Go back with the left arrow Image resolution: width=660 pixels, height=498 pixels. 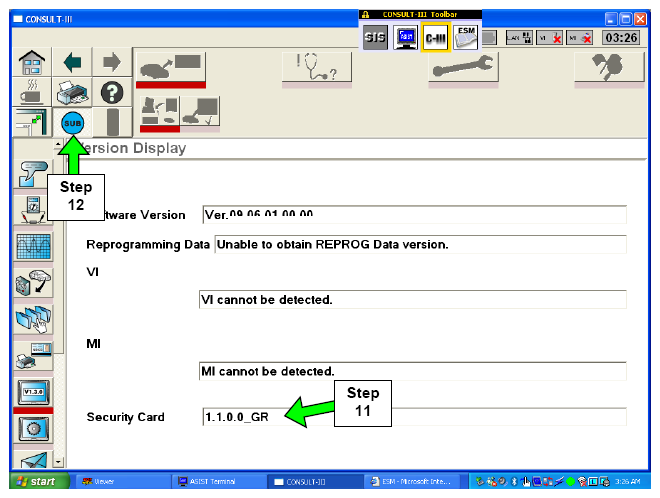point(73,63)
